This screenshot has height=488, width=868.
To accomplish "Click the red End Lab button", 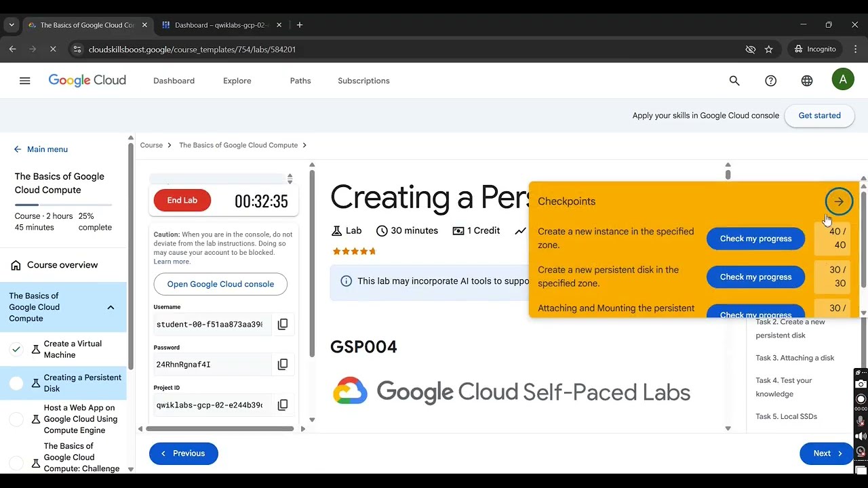I will [182, 201].
